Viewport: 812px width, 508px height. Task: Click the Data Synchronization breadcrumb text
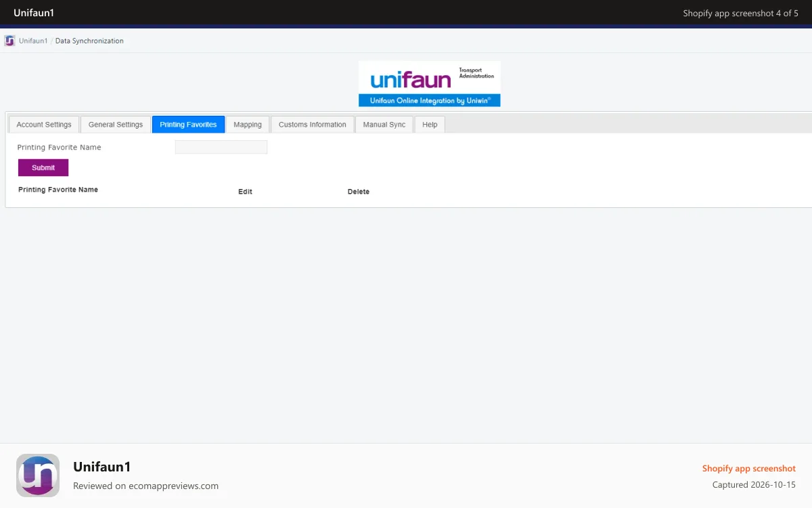pos(89,41)
